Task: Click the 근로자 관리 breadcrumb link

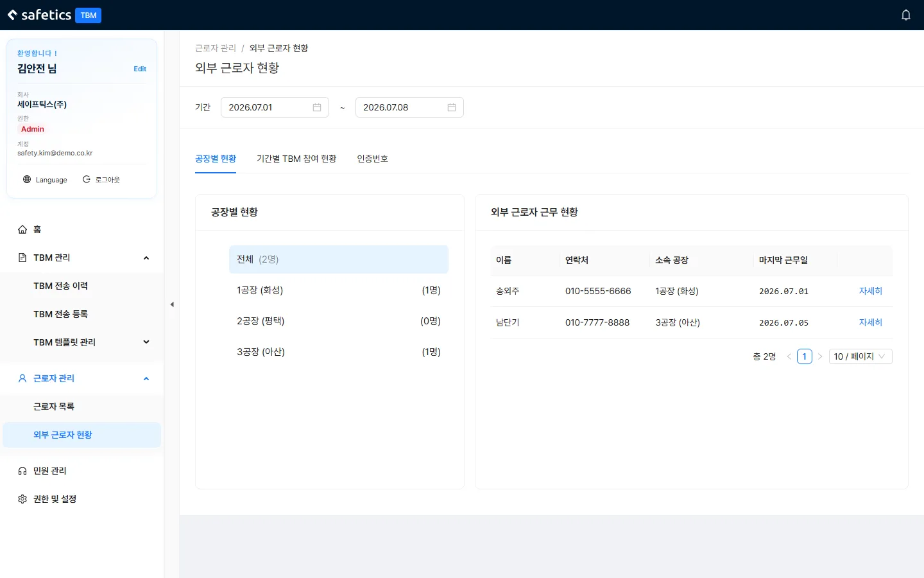Action: (x=216, y=48)
